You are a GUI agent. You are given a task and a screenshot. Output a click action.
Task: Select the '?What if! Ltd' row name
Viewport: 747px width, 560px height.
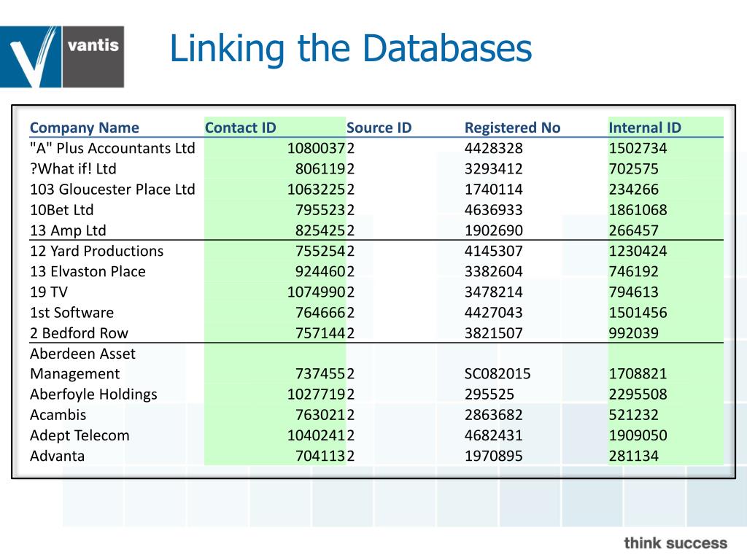coord(73,168)
